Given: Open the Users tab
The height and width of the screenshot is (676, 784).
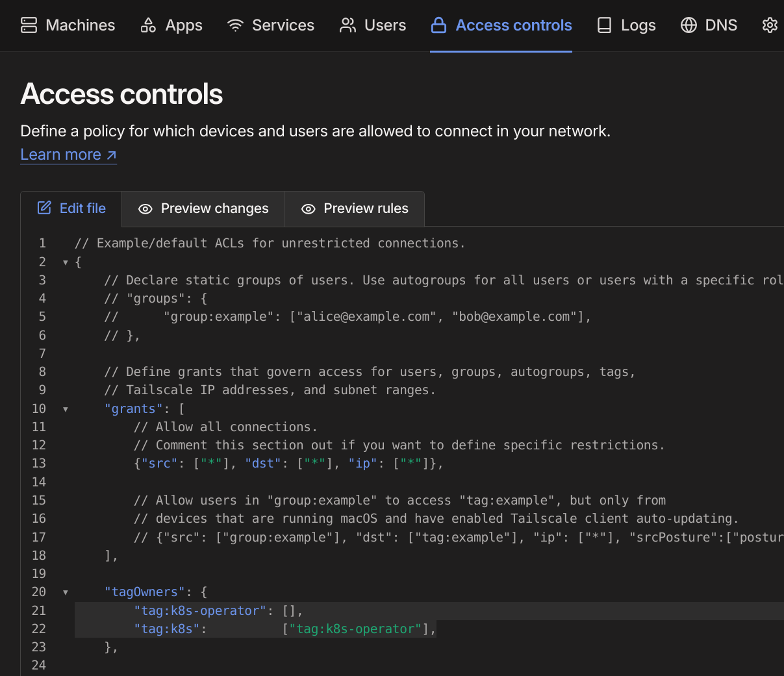Looking at the screenshot, I should (x=373, y=25).
